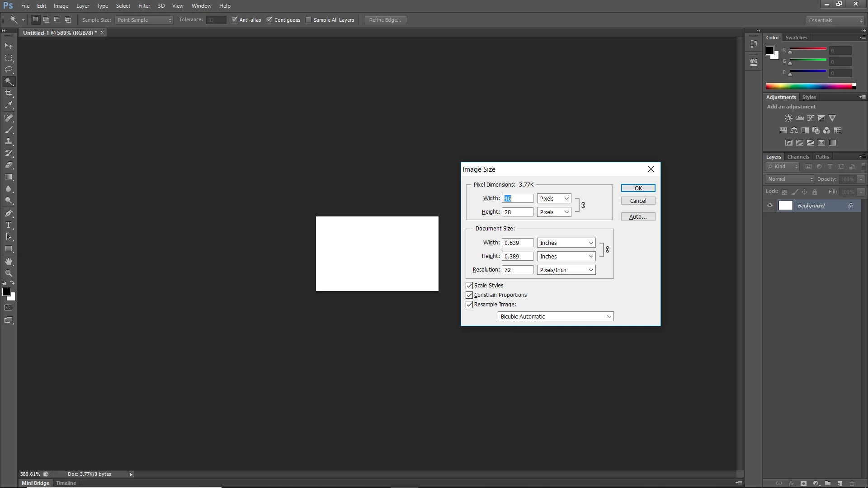Toggle the Scale Styles checkbox
868x488 pixels.
tap(469, 286)
